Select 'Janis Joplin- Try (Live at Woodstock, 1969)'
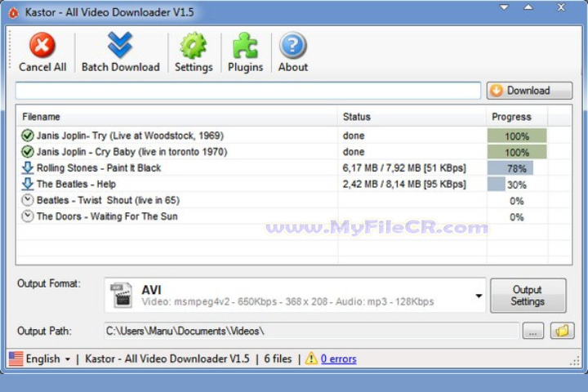The height and width of the screenshot is (392, 588). click(x=130, y=136)
